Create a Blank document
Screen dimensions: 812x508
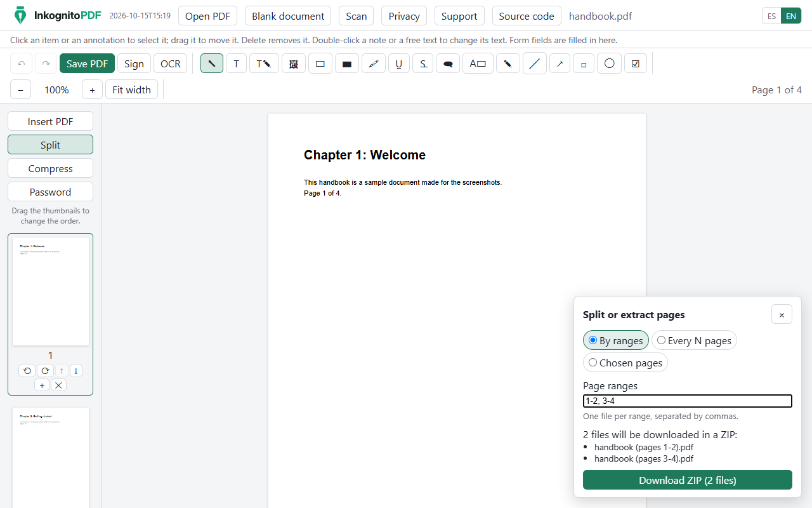point(288,16)
